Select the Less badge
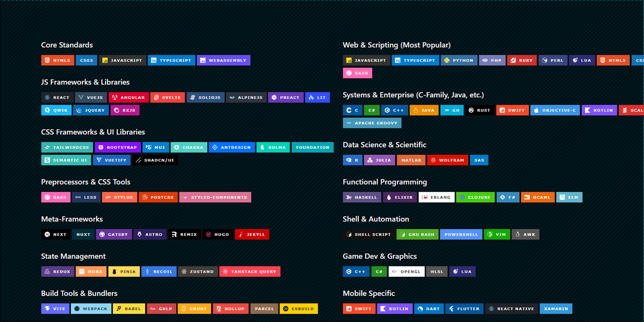 (x=86, y=197)
